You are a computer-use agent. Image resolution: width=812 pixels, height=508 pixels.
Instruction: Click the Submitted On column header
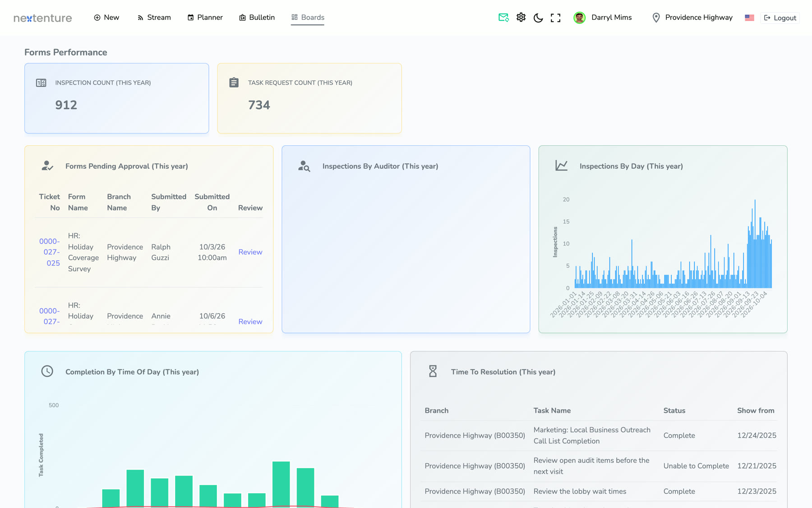coord(212,202)
